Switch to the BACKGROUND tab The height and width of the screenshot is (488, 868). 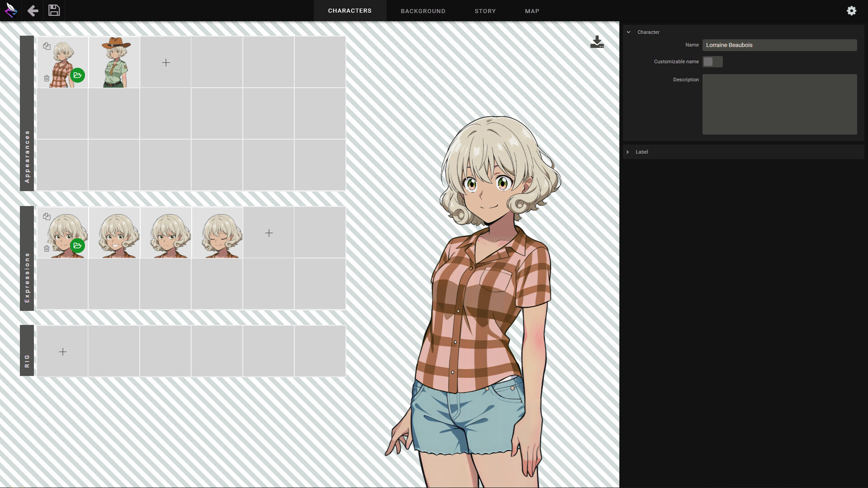coord(423,11)
